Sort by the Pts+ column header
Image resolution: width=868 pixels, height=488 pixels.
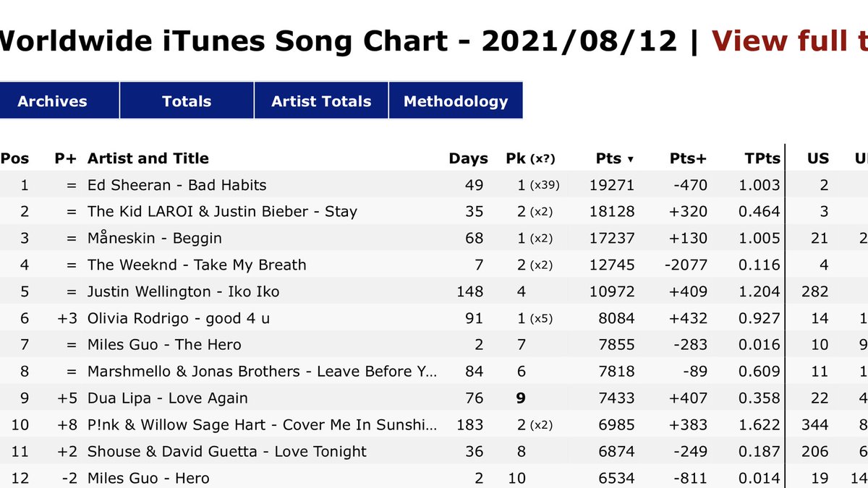pyautogui.click(x=688, y=158)
